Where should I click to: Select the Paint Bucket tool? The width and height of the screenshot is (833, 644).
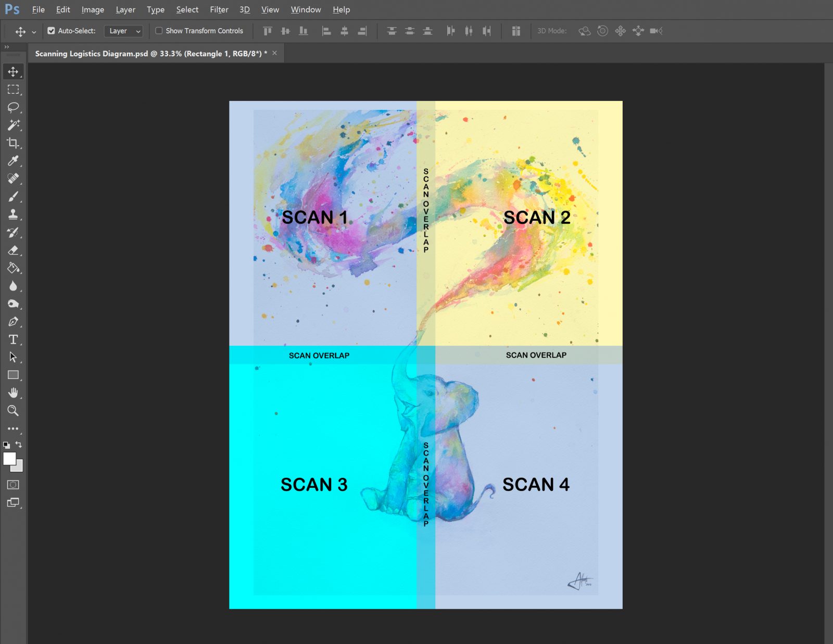13,268
